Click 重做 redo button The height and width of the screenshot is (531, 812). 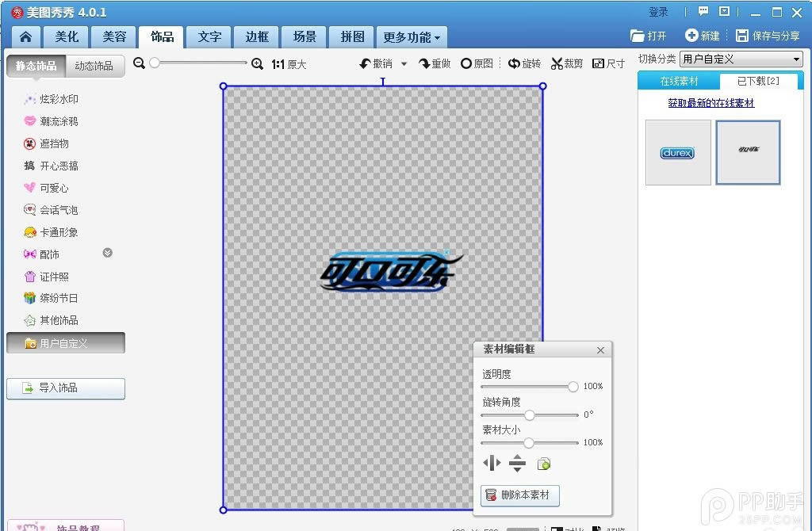435,63
